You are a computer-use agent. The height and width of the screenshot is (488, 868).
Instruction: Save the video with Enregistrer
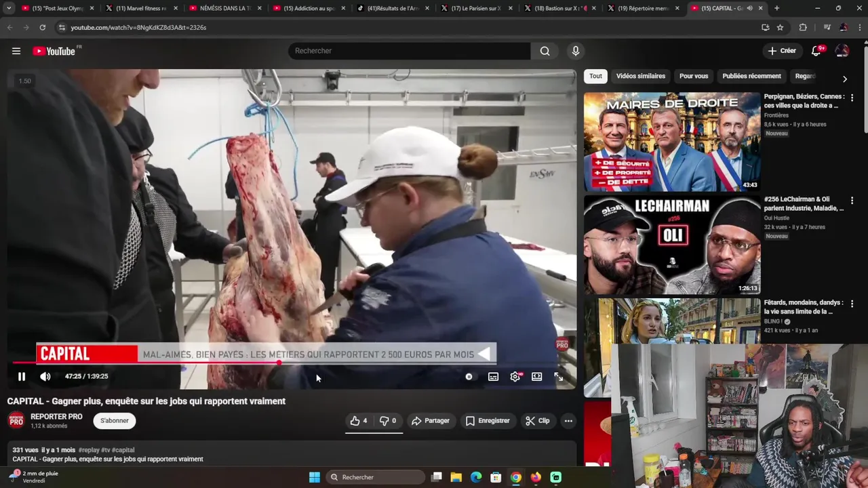[488, 421]
